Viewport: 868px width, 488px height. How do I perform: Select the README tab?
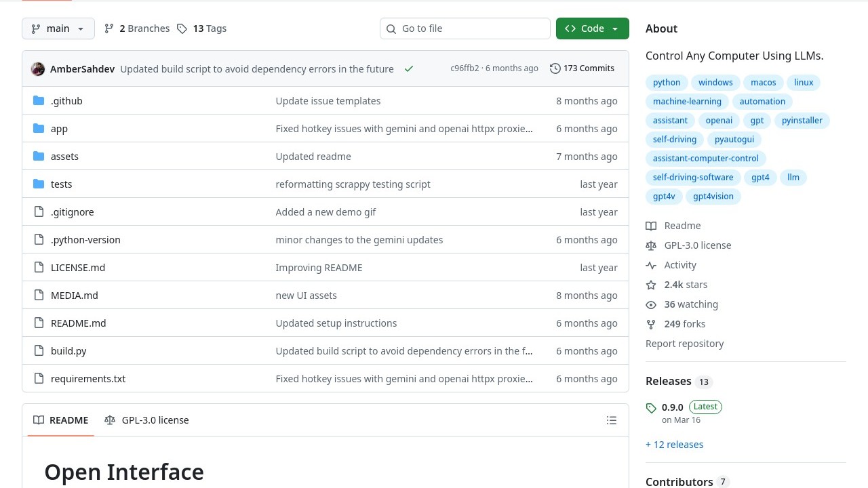point(61,420)
